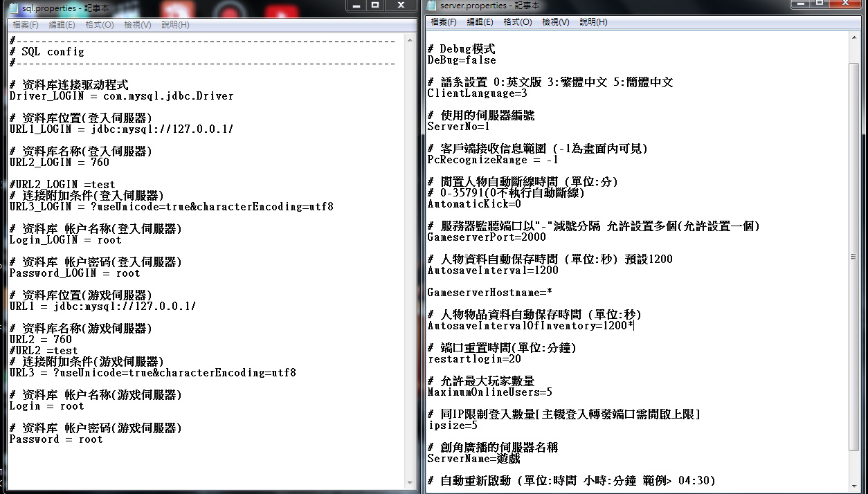This screenshot has height=494, width=868.
Task: Click line "PcRecognizeRange = -1"
Action: click(x=493, y=160)
